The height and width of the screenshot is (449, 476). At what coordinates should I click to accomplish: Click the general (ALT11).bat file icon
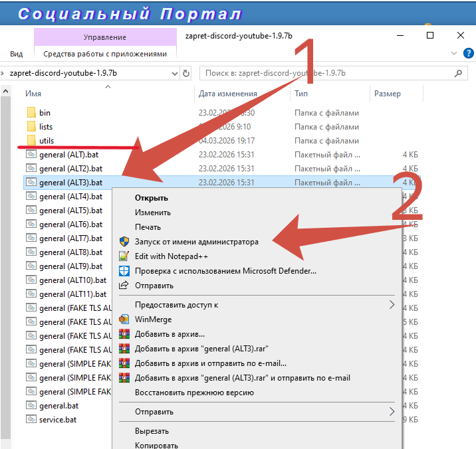[x=31, y=294]
